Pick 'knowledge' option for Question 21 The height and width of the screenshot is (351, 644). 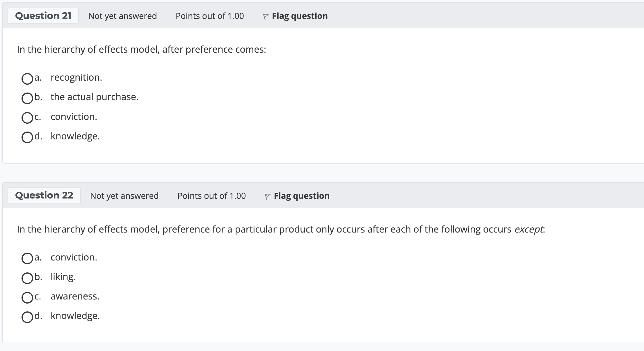point(27,137)
